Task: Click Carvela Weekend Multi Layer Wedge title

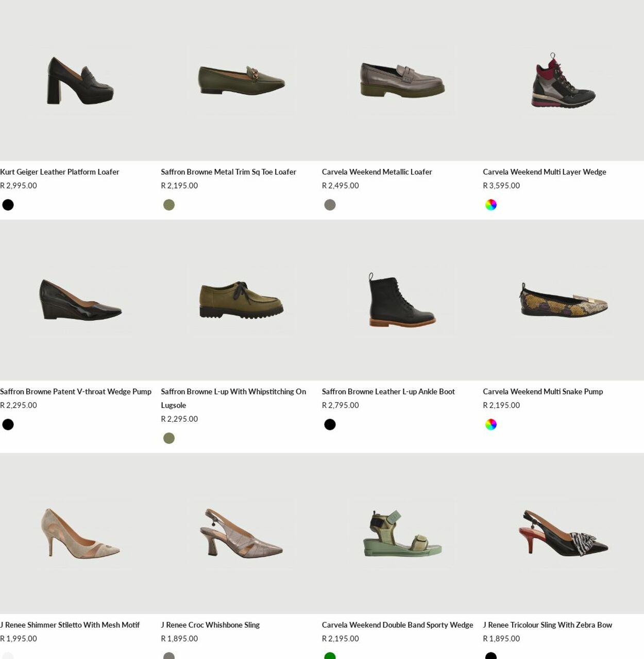Action: [x=544, y=172]
